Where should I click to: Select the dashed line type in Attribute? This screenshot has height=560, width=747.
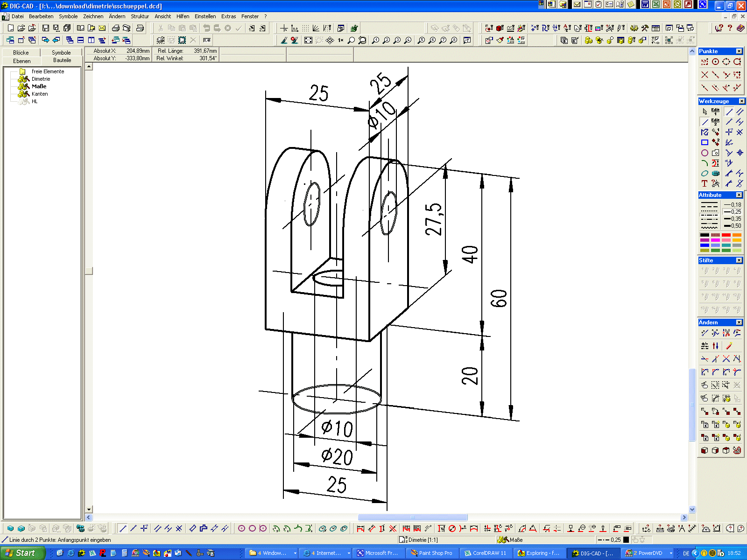pos(709,207)
